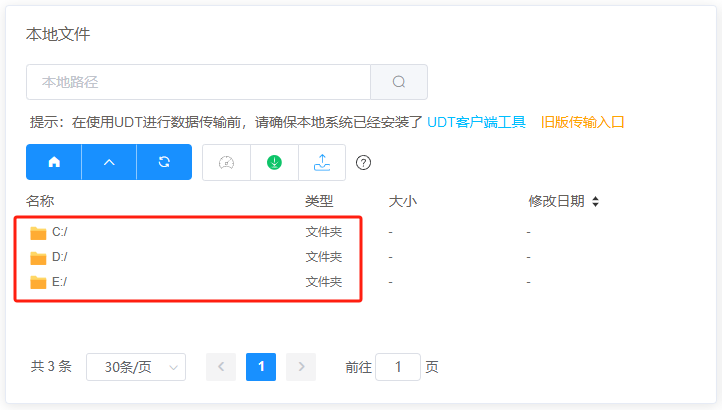
Task: Click the 共 3 条 total count
Action: pyautogui.click(x=51, y=367)
